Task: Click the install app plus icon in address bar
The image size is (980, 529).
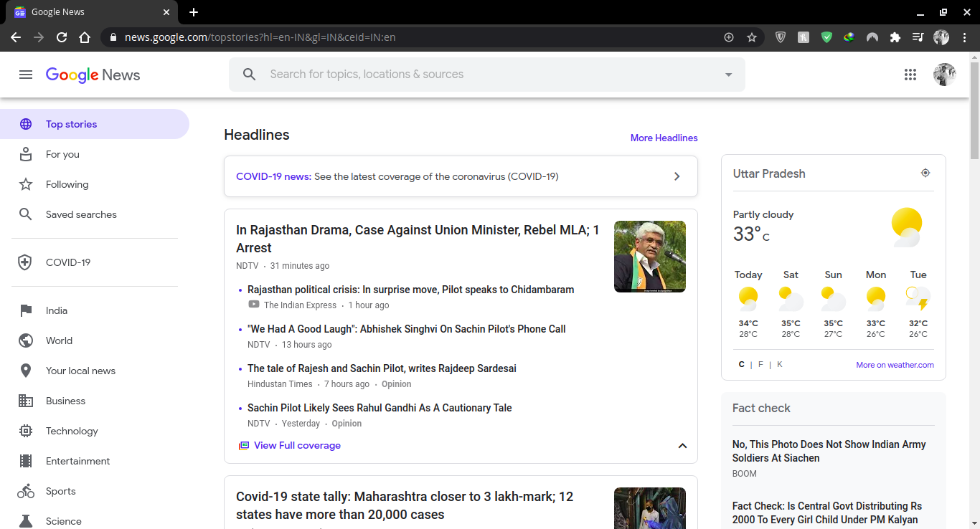Action: [729, 37]
